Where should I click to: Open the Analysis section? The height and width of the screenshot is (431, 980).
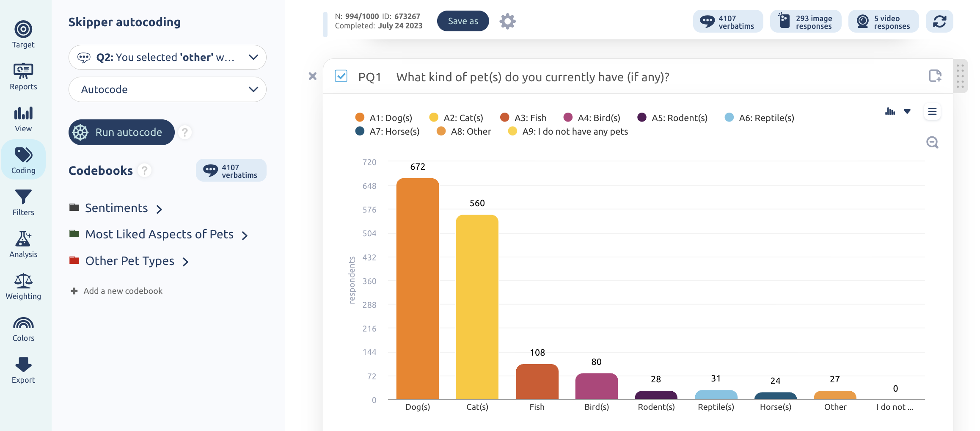coord(23,244)
